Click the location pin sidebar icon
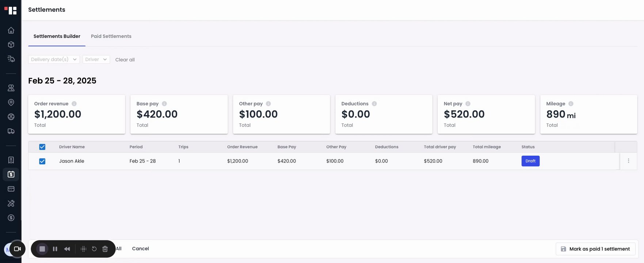The width and height of the screenshot is (644, 263). pos(11,102)
